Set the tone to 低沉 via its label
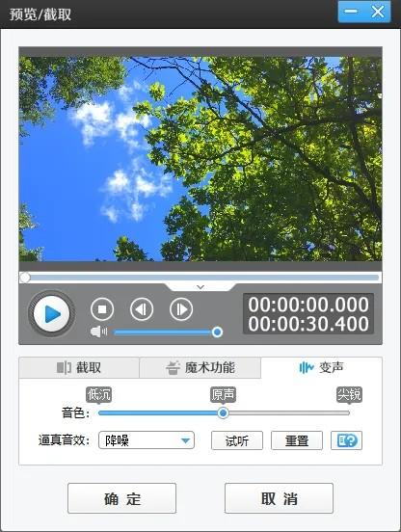The image size is (401, 532). point(98,394)
